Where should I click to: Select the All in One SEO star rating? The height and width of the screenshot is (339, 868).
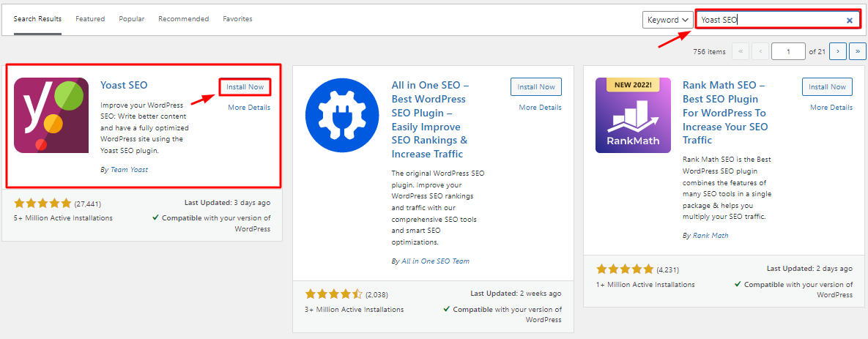coord(334,294)
